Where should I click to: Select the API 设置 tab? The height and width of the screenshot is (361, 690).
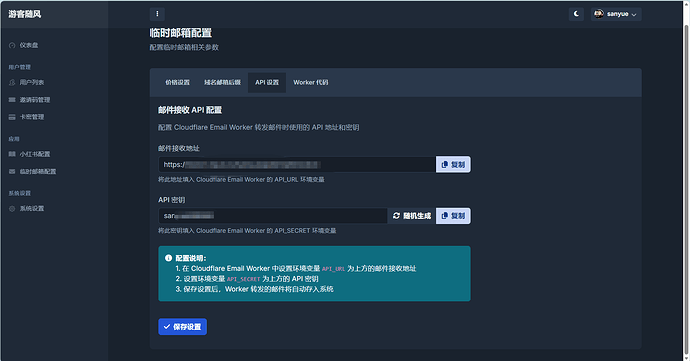click(267, 82)
